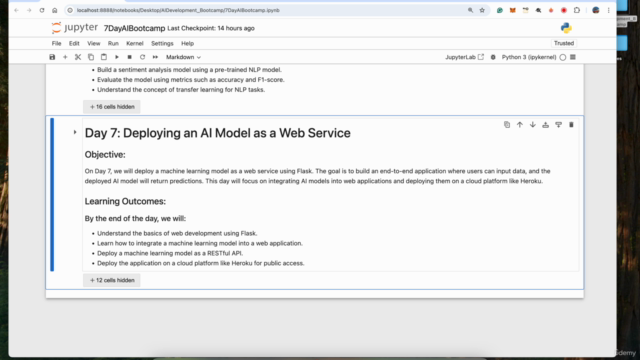
Task: Open the green circular extension icon
Action: (500, 10)
